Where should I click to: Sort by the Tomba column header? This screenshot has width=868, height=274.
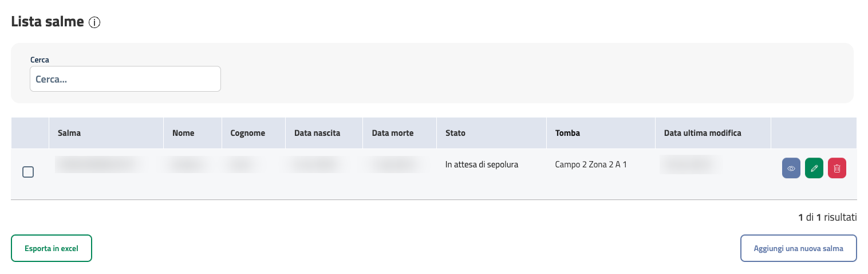pos(567,133)
